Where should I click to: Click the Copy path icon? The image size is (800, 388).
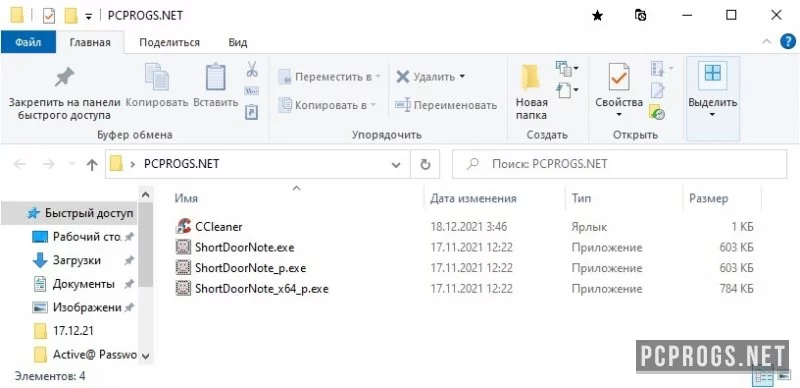[252, 91]
